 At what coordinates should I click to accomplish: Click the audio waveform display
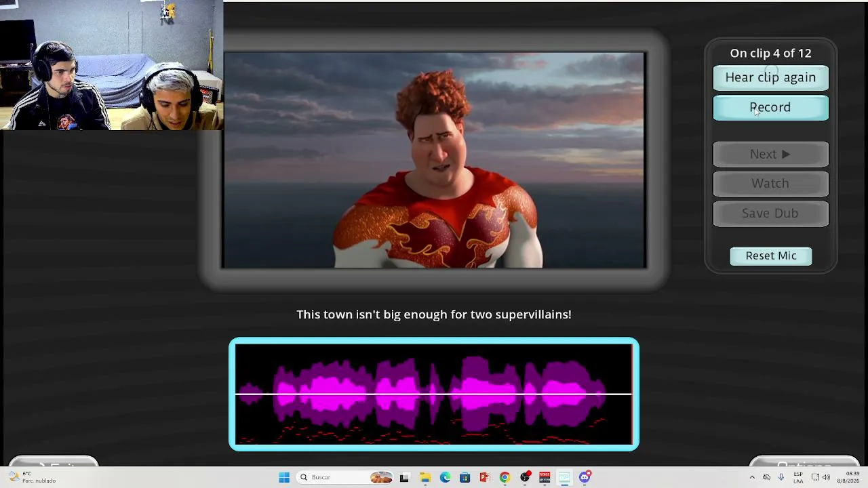coord(434,394)
